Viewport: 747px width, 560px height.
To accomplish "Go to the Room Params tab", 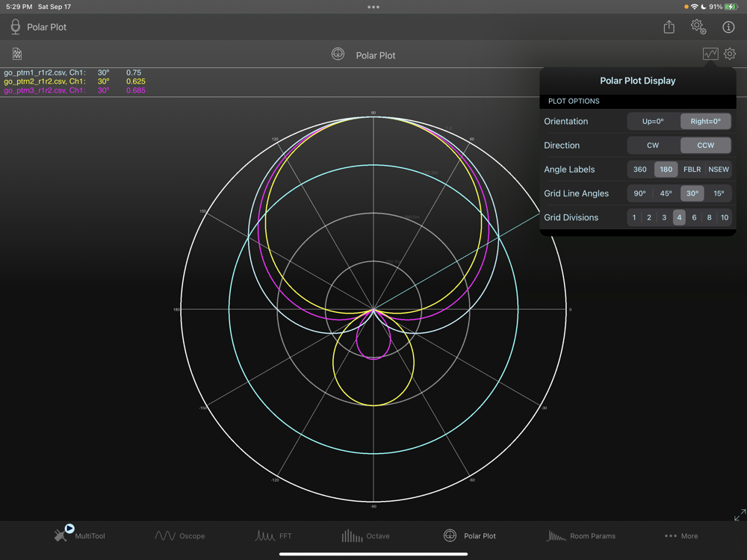I will (581, 535).
